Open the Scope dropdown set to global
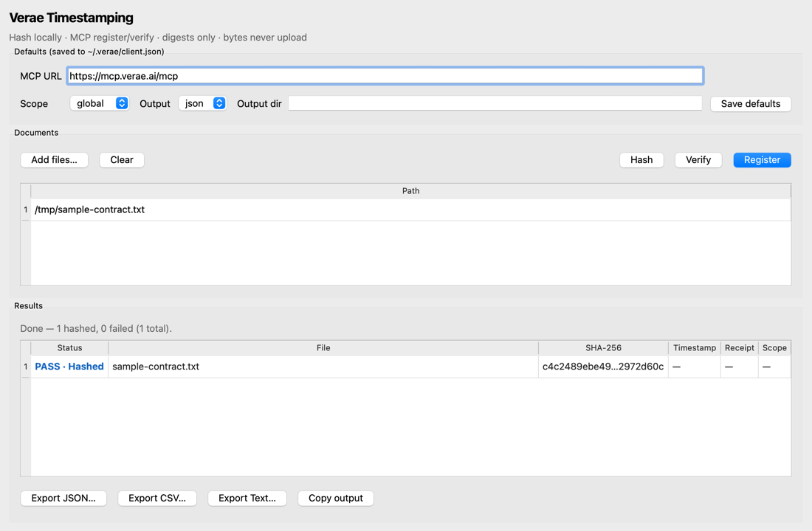Screen dimensions: 812x531 tap(99, 103)
